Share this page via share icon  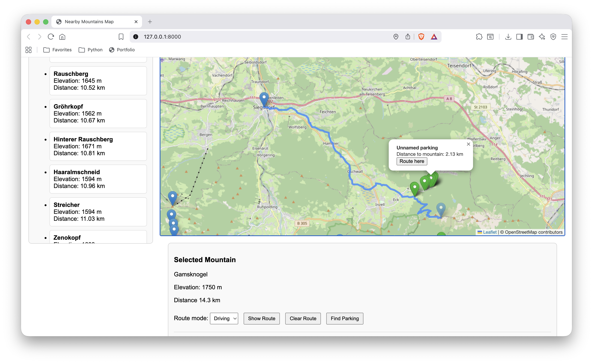click(407, 37)
